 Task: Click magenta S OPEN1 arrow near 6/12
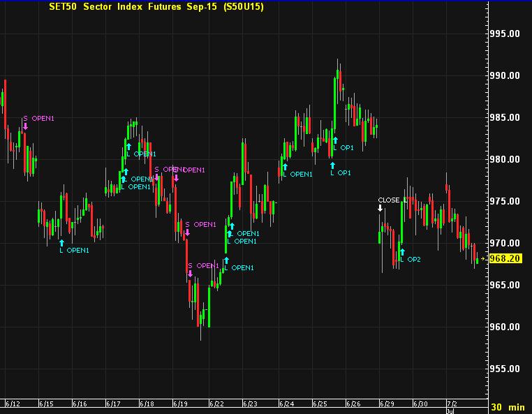click(x=25, y=126)
